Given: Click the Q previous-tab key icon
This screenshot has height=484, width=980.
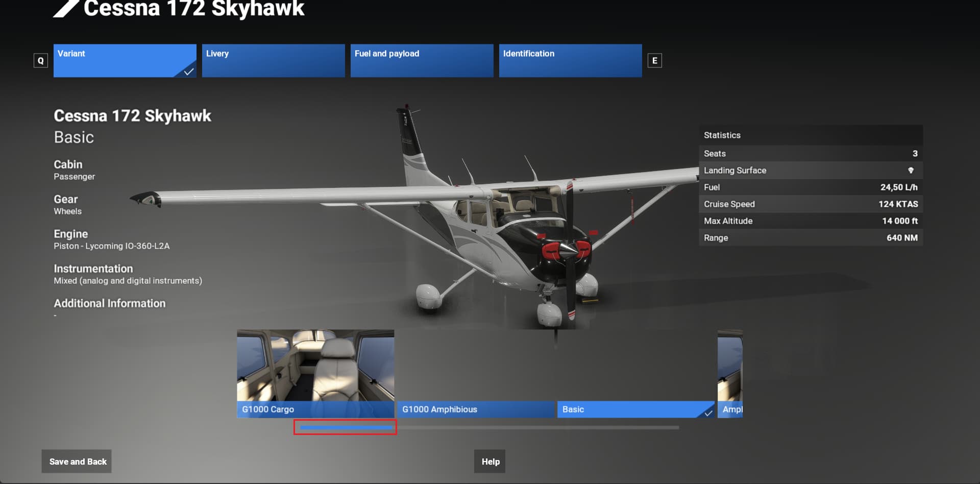Looking at the screenshot, I should (x=41, y=61).
